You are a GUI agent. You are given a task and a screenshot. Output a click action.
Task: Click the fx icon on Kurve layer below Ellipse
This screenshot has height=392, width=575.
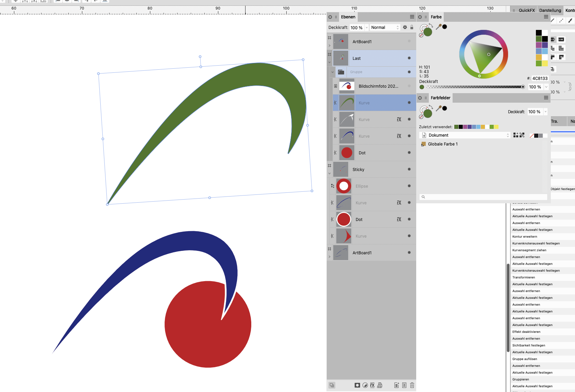point(399,203)
